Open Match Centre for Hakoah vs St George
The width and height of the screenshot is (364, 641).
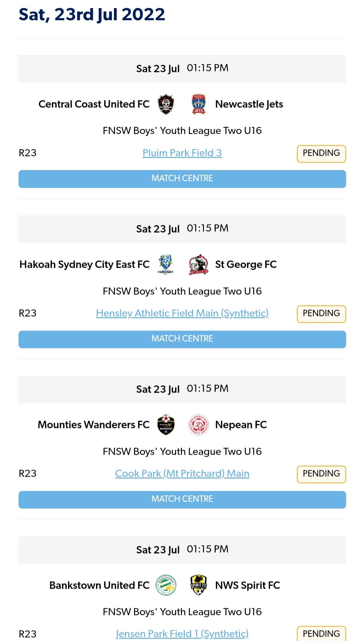click(x=182, y=338)
